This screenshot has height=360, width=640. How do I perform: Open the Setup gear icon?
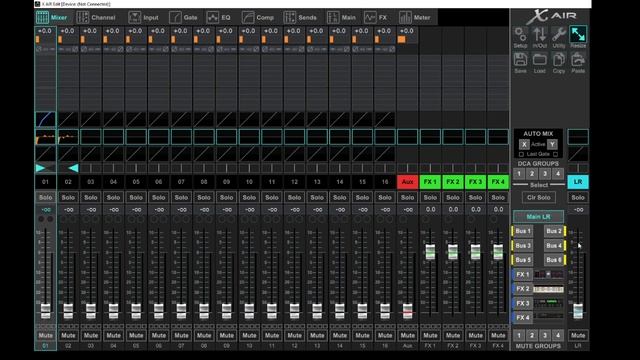(520, 38)
